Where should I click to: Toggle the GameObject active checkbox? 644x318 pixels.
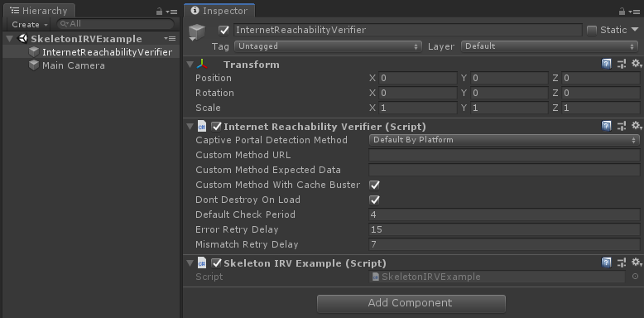223,30
